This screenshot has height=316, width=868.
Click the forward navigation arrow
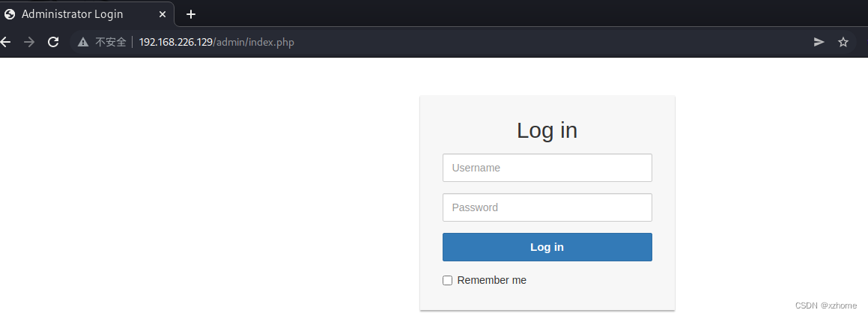(x=29, y=42)
